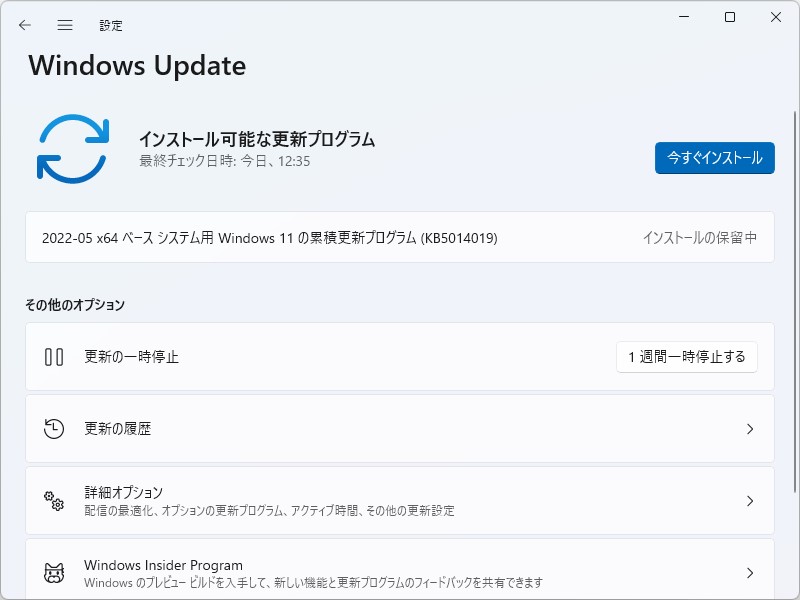Click the gear icon beside 詳細オプション

coord(54,500)
